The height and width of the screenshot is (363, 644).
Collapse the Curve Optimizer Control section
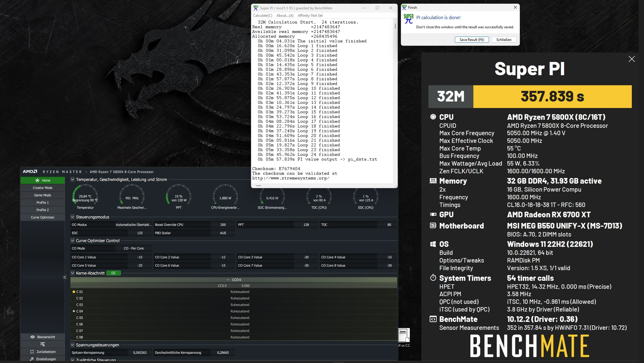click(x=73, y=241)
